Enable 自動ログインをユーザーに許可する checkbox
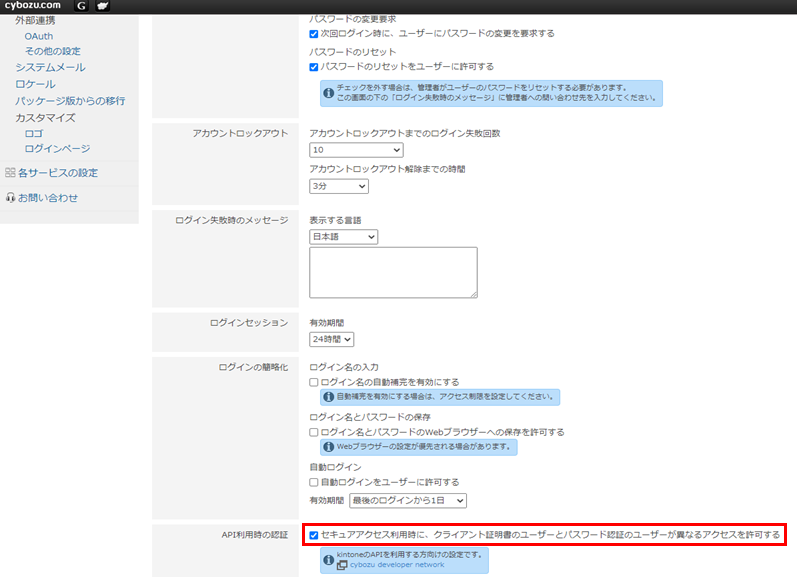Screen dimensions: 797x577 click(x=314, y=482)
